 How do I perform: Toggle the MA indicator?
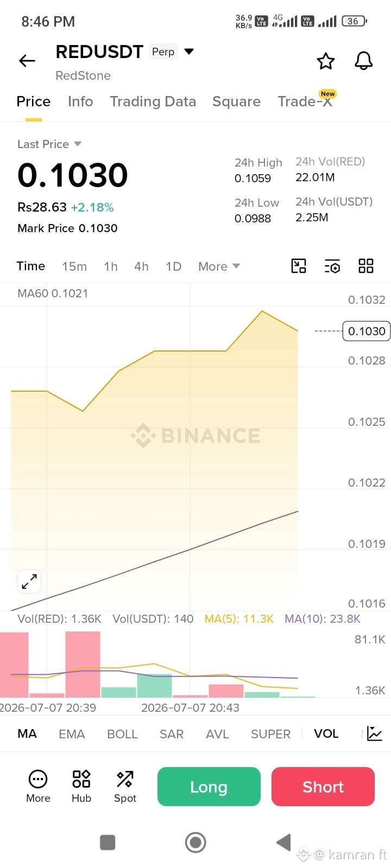(x=27, y=734)
